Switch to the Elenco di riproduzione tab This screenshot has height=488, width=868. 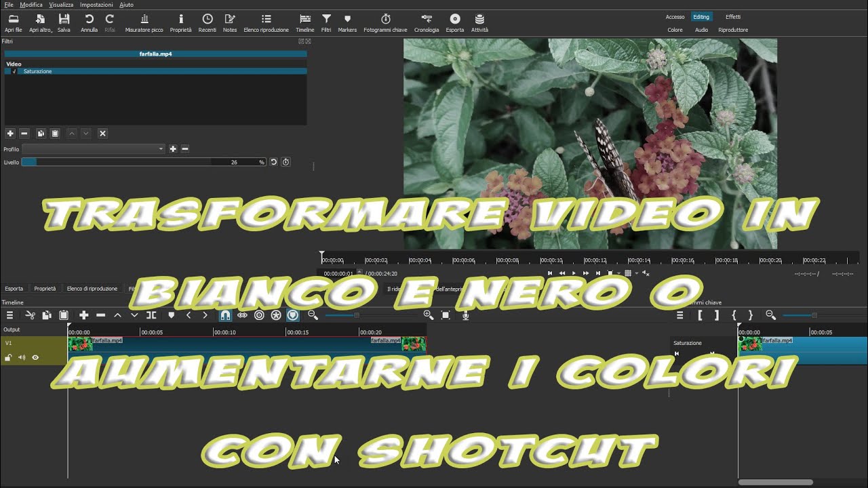click(x=92, y=289)
